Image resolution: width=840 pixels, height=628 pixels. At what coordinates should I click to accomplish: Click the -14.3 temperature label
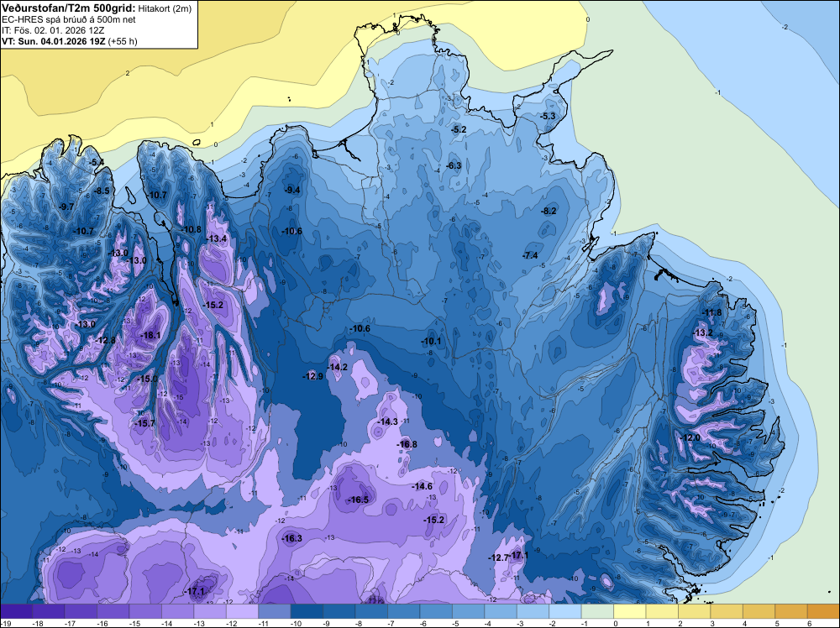click(x=388, y=421)
